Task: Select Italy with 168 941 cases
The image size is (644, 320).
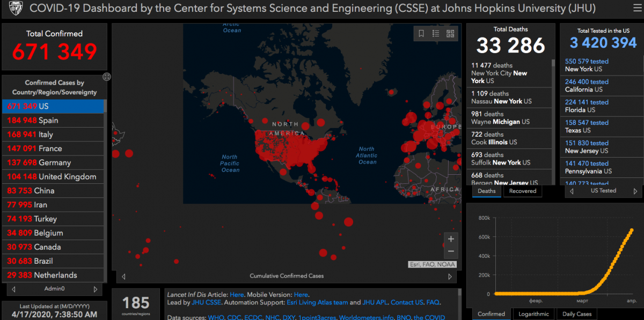Action: (53, 134)
